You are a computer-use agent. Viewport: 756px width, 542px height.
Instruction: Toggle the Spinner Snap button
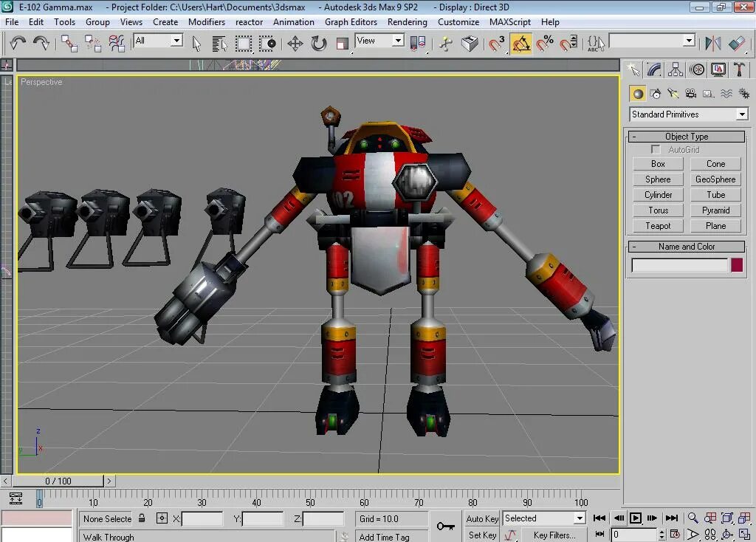568,44
